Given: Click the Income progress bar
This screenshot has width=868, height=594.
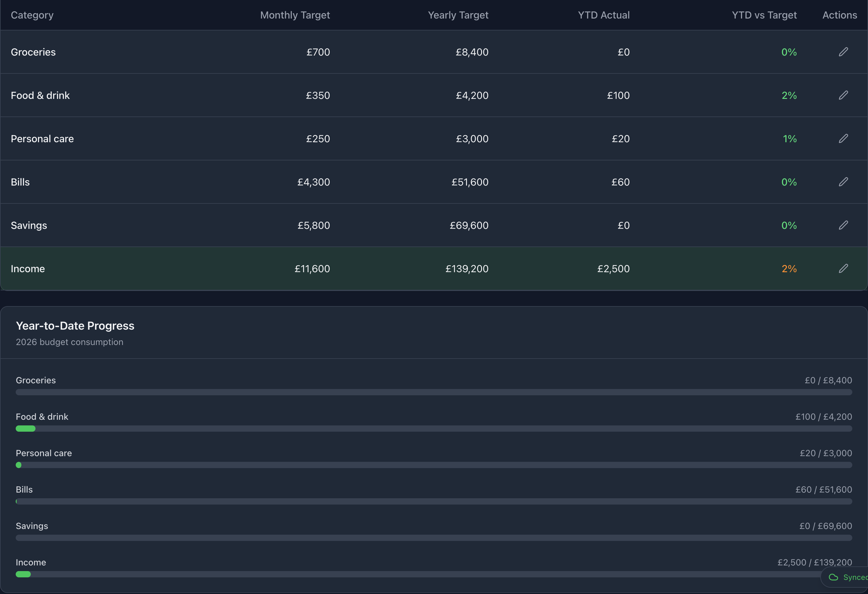Looking at the screenshot, I should tap(433, 574).
